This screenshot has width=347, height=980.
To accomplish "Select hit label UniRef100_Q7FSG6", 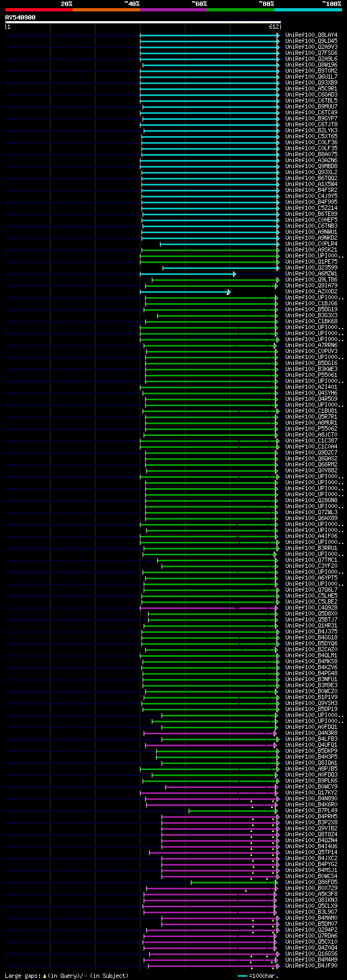I will (311, 53).
